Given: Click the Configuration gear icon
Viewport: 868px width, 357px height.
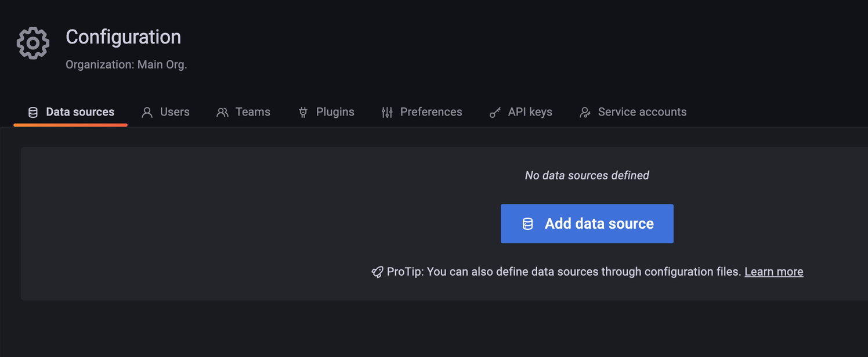Looking at the screenshot, I should (33, 43).
